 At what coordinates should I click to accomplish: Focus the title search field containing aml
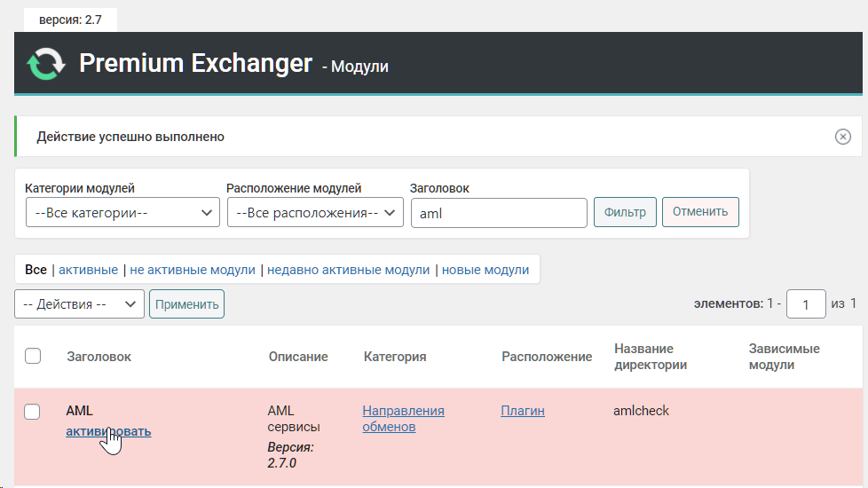[498, 213]
